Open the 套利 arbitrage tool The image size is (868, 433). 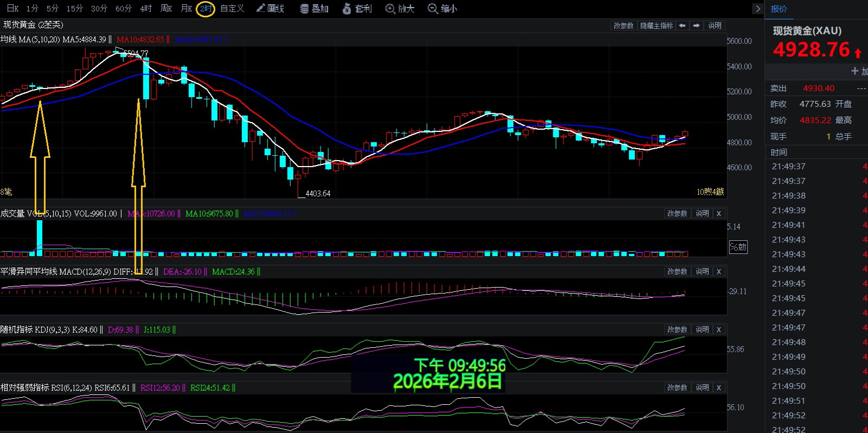(358, 9)
